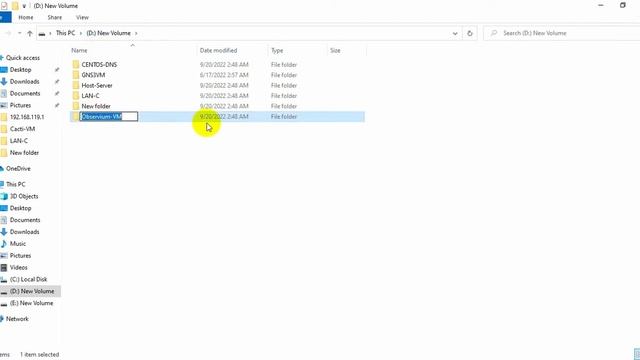Viewport: 640px width, 360px height.
Task: Sort by the Name column header
Action: [79, 51]
